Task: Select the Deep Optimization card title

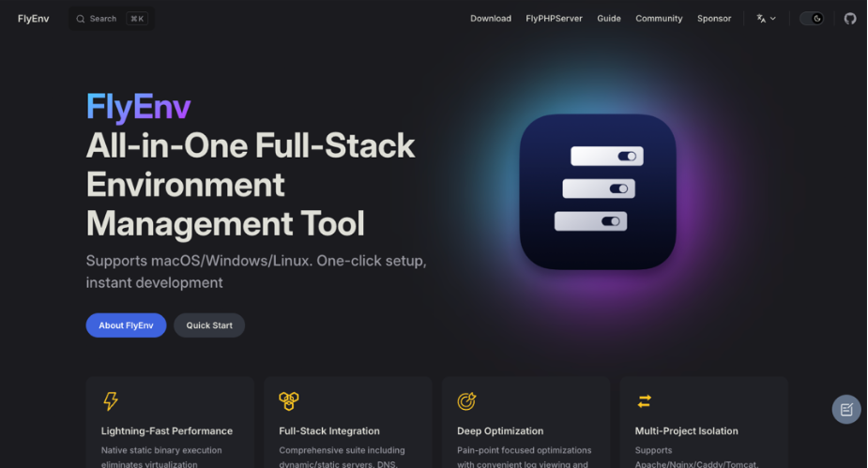Action: (x=500, y=430)
